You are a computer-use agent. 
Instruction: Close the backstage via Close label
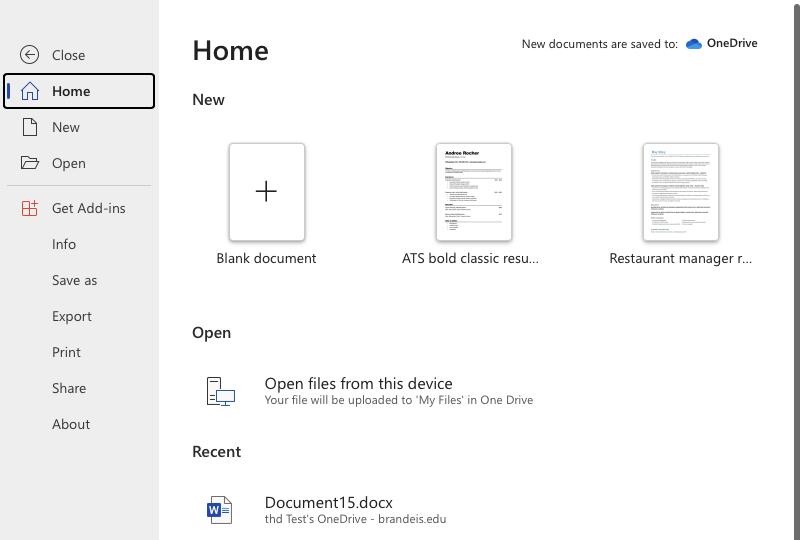69,55
